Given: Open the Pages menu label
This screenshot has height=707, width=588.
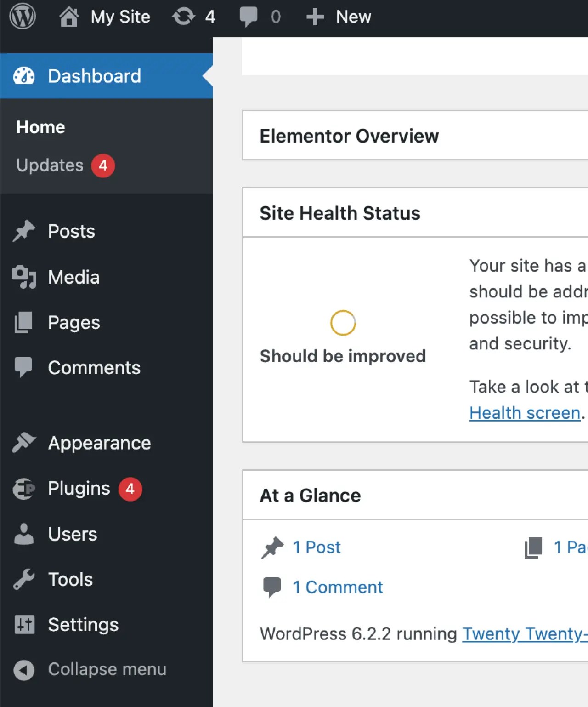Looking at the screenshot, I should coord(74,323).
